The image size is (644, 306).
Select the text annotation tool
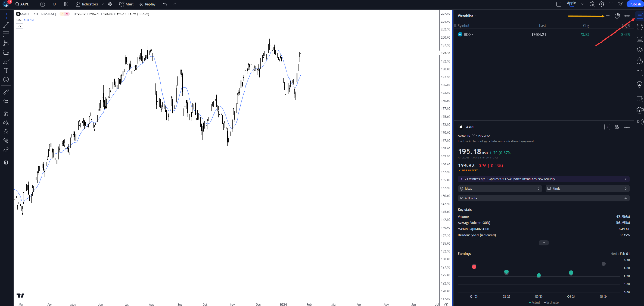pos(6,71)
